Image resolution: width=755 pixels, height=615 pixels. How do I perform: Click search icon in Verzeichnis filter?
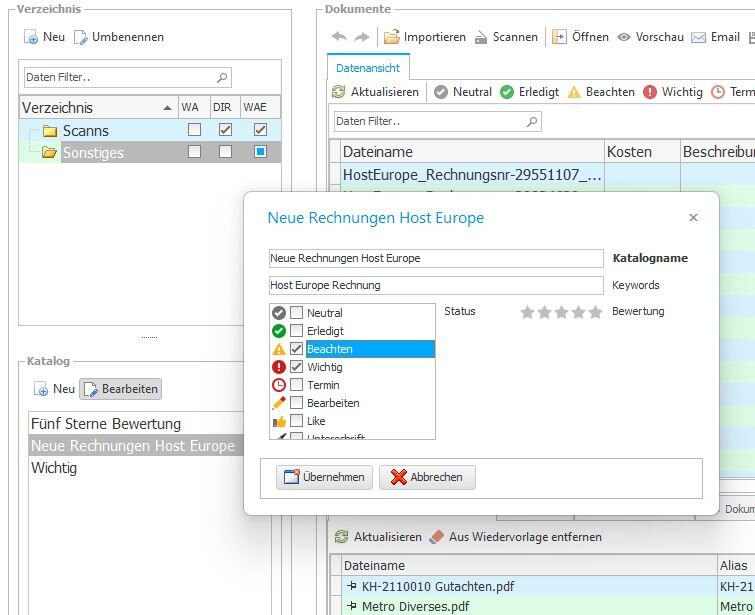(222, 78)
